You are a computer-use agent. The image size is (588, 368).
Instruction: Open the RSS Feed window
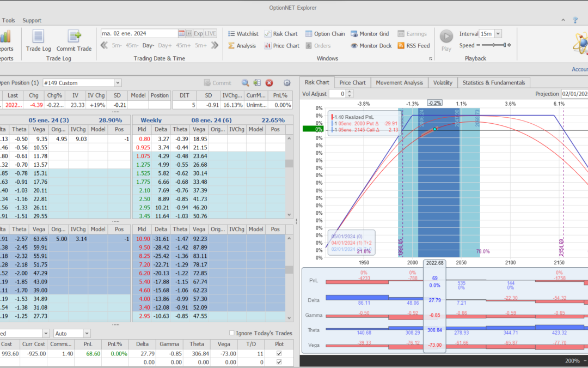tap(413, 46)
